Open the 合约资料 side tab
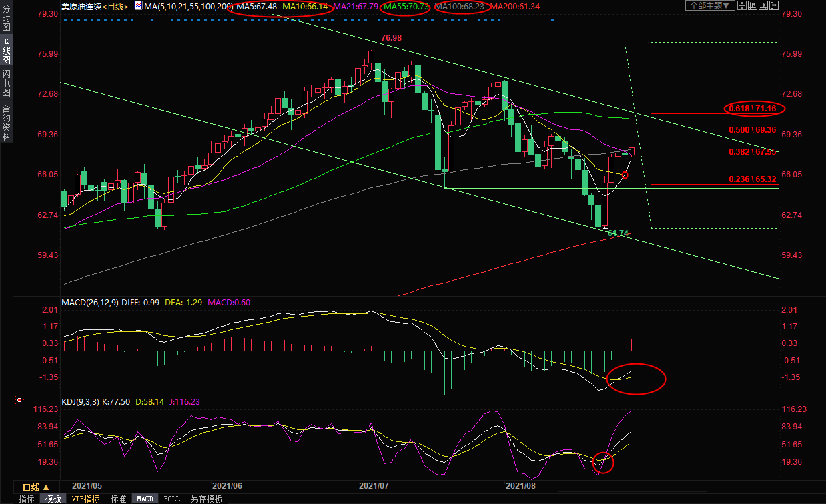This screenshot has height=504, width=826. tap(6, 122)
